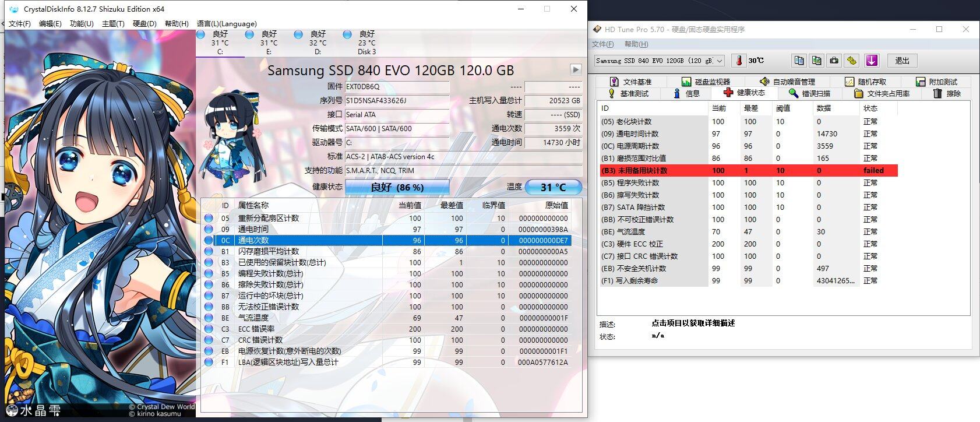
Task: Open the 文件(F) menu in CrystalDiskInfo
Action: [x=19, y=24]
